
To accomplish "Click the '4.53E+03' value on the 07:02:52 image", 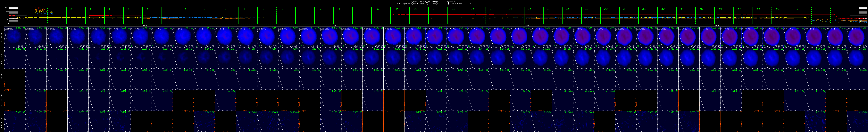I will (611, 28).
